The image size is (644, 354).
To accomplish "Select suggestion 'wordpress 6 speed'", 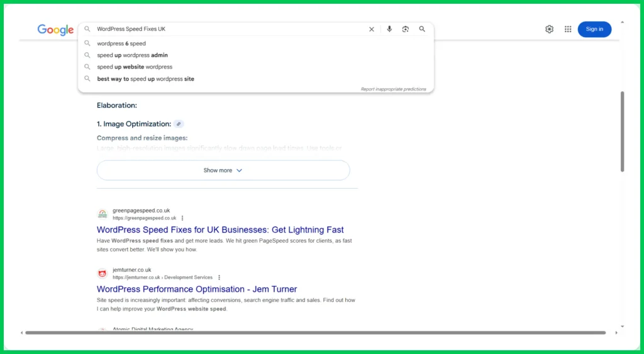I will point(255,43).
